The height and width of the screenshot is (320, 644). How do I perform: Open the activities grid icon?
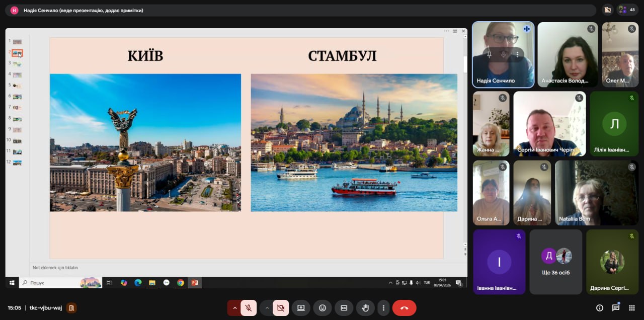(632, 308)
